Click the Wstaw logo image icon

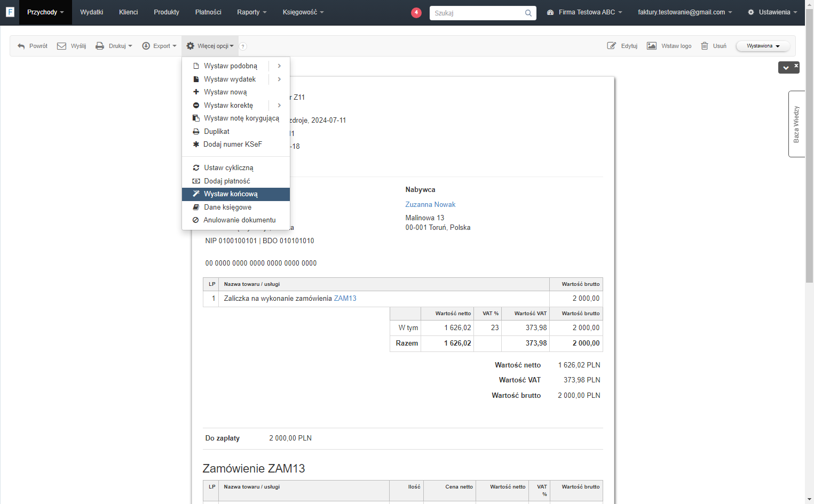point(652,46)
